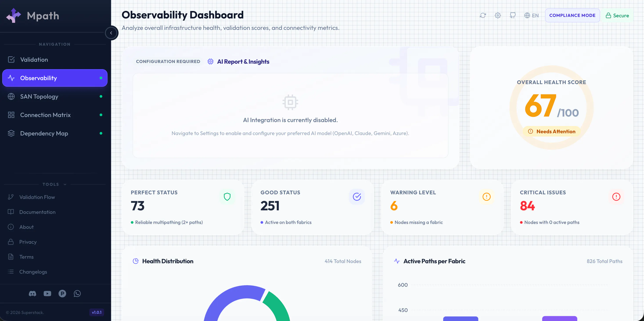644x321 pixels.
Task: Click the Needs Attention badge
Action: click(552, 132)
